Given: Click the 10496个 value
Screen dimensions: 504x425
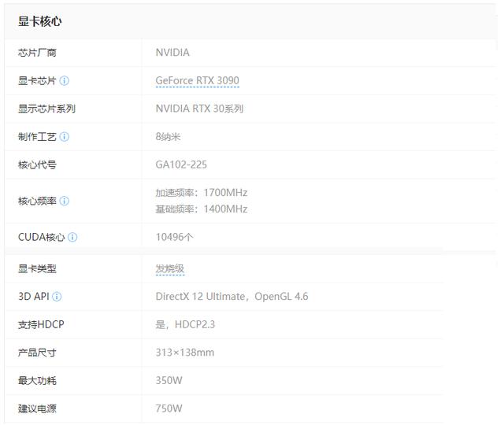Looking at the screenshot, I should [x=175, y=237].
